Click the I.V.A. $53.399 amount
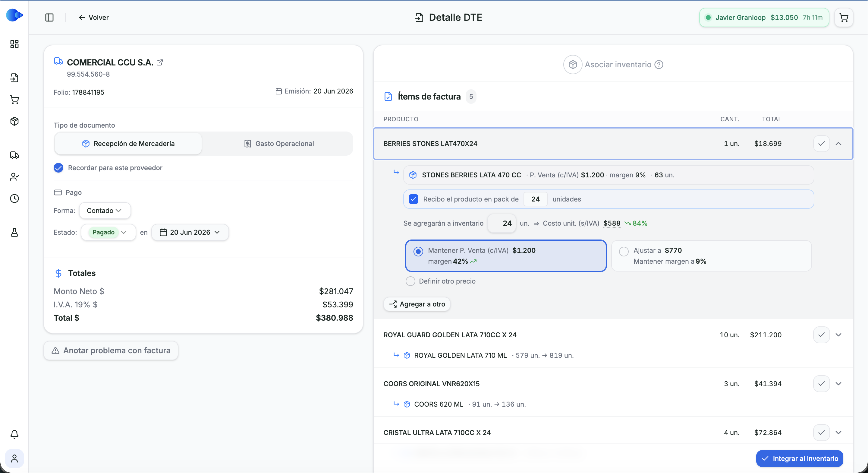The image size is (868, 473). pyautogui.click(x=338, y=304)
